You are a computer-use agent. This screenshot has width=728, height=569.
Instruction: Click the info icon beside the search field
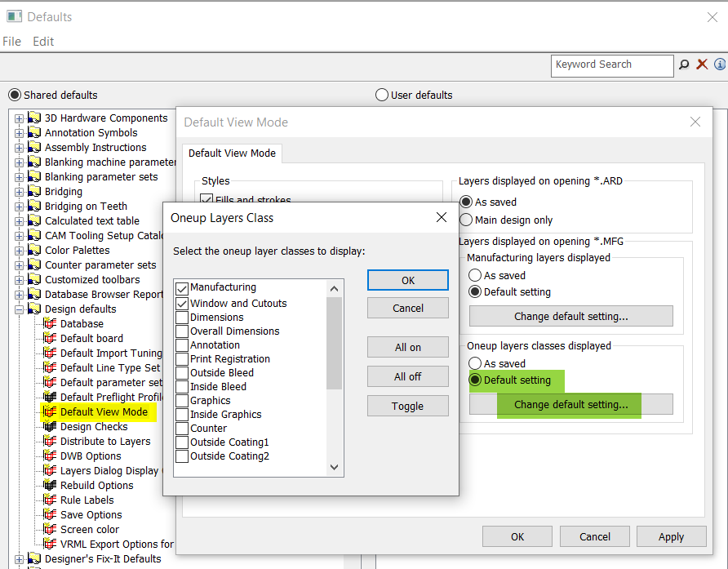(719, 64)
